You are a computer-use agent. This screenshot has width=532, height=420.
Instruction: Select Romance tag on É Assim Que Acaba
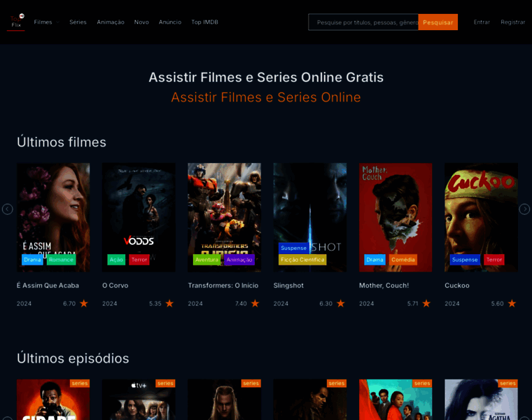(61, 260)
